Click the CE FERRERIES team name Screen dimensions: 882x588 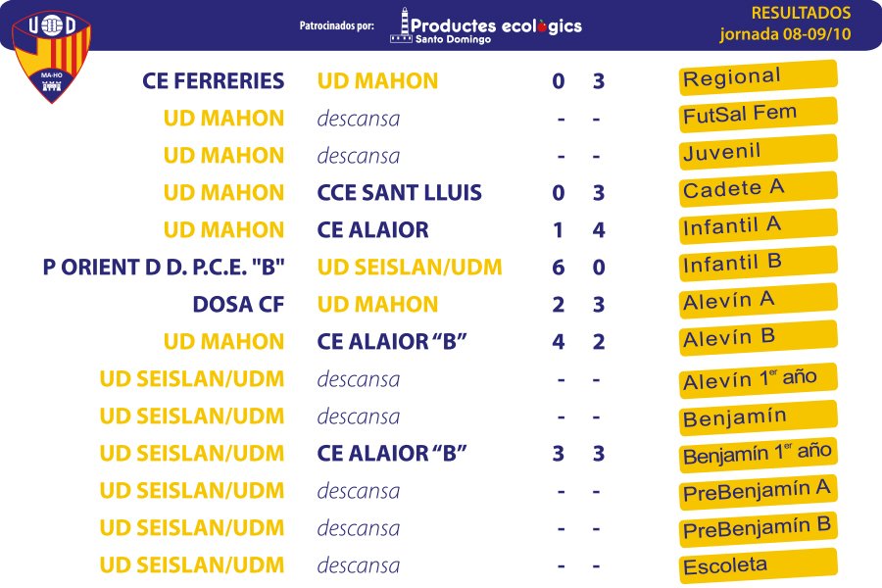click(x=214, y=81)
